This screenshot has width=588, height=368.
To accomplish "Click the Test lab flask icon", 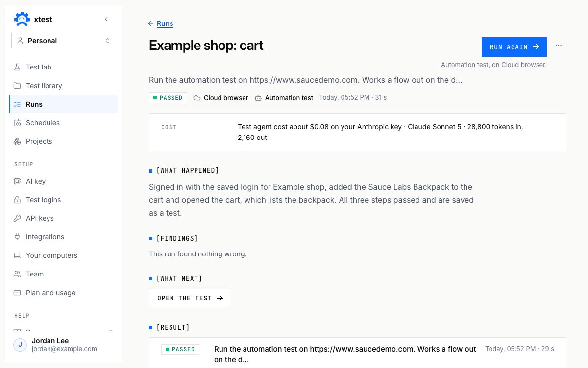I will 18,67.
